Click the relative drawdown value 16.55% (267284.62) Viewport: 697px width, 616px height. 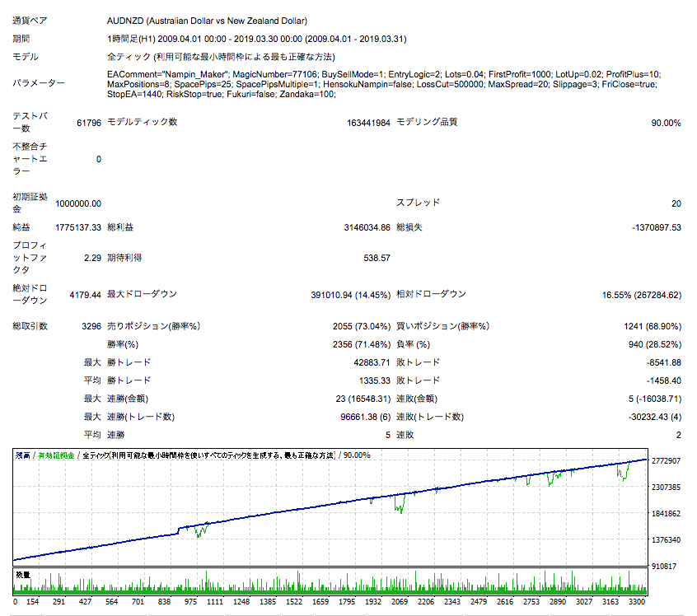point(642,295)
